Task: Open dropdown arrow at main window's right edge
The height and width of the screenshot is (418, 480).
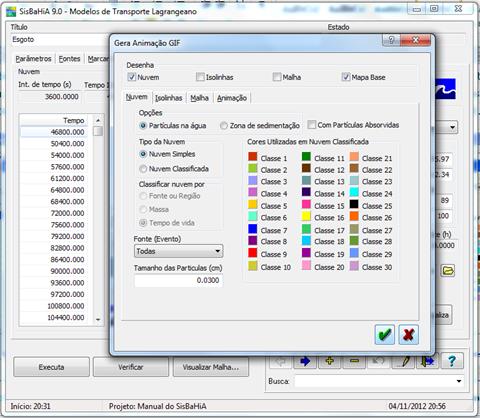Action: [452, 127]
